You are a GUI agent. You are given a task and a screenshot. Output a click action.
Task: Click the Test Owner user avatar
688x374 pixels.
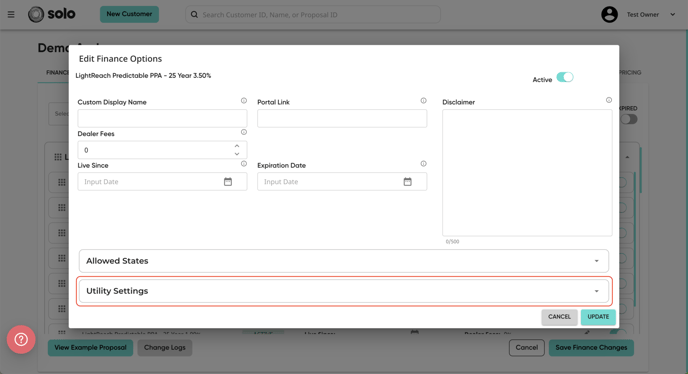(x=609, y=14)
